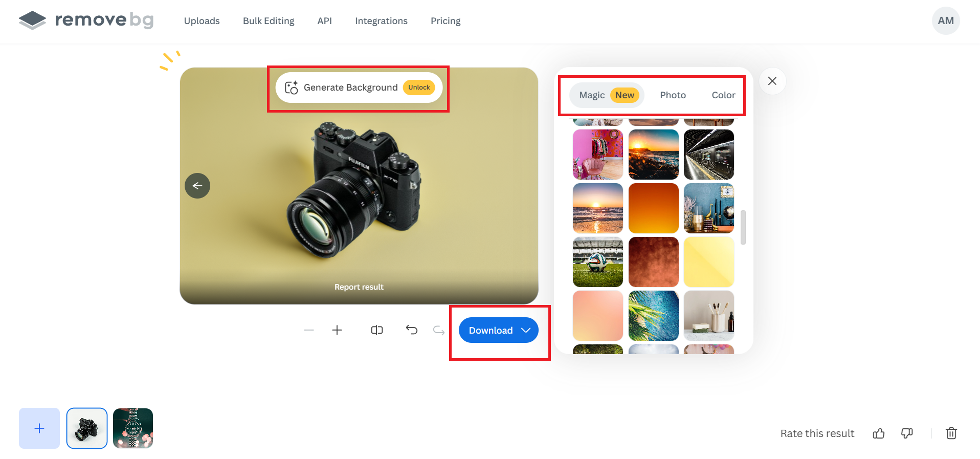Viewport: 980px width, 459px height.
Task: Click the zoom in plus icon
Action: (x=337, y=331)
